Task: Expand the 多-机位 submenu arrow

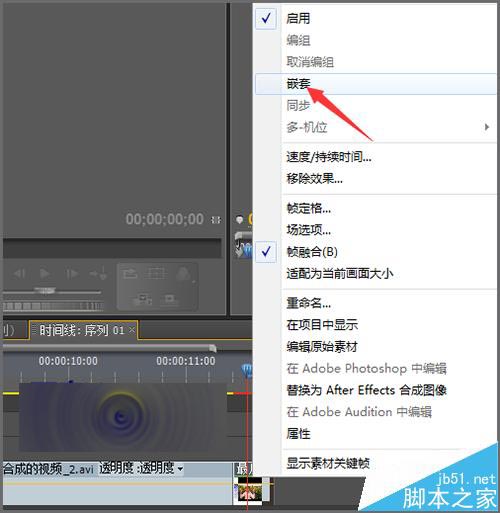Action: (487, 127)
